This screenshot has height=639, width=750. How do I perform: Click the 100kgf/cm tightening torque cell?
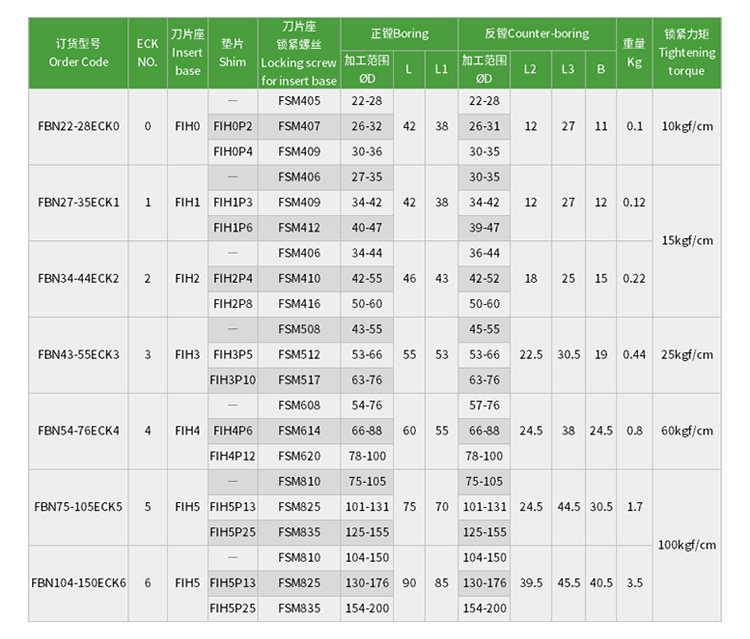[x=687, y=545]
